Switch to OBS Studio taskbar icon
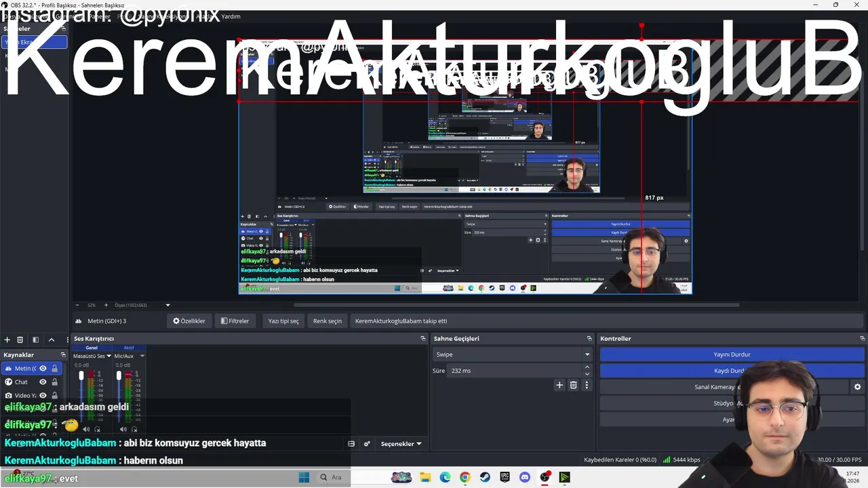This screenshot has width=868, height=488. click(x=545, y=477)
